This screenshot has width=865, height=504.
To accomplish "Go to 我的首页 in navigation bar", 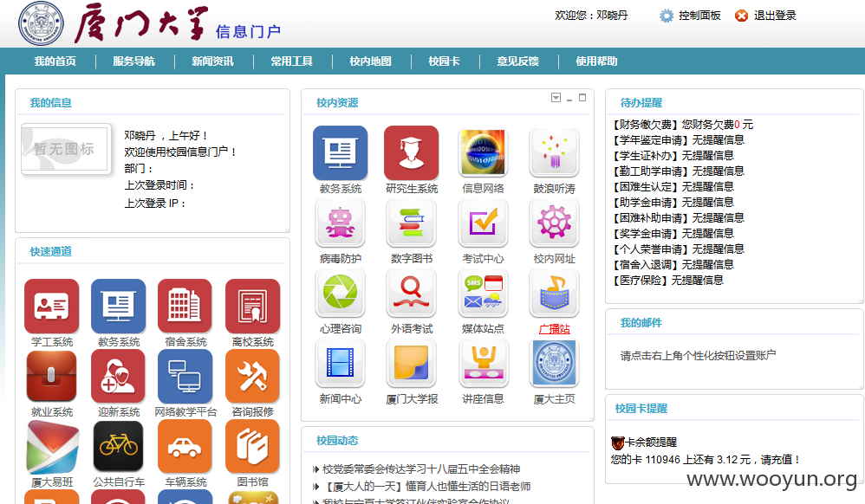I will pyautogui.click(x=55, y=61).
